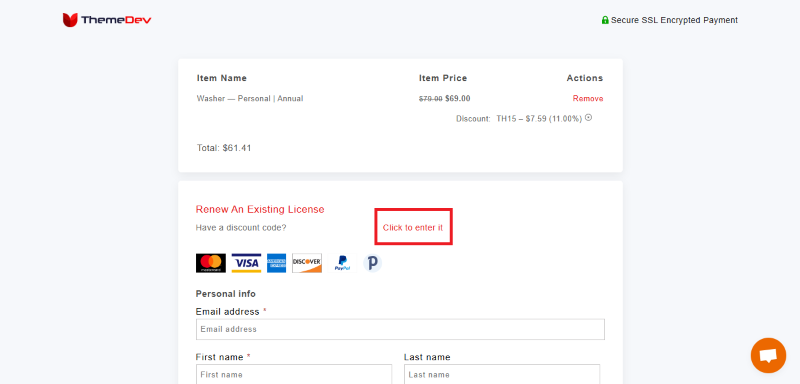This screenshot has width=800, height=384.
Task: Select the Mastercard payment icon
Action: [x=211, y=263]
